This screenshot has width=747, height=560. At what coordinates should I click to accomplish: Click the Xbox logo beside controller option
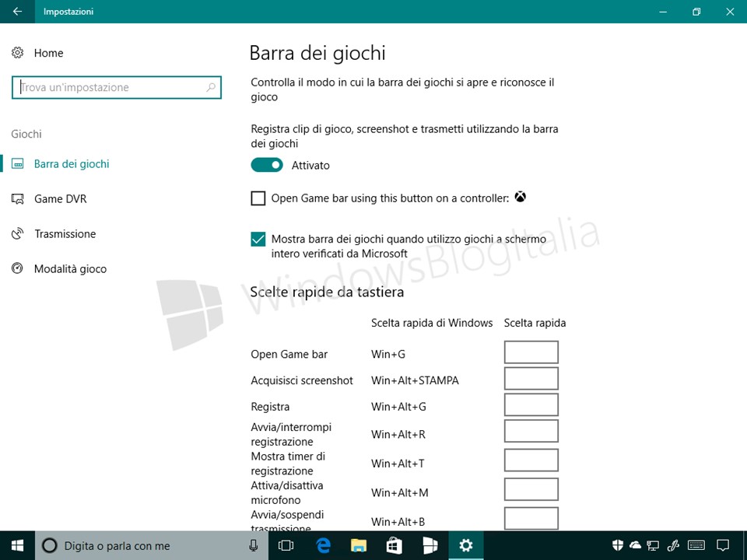click(x=521, y=197)
